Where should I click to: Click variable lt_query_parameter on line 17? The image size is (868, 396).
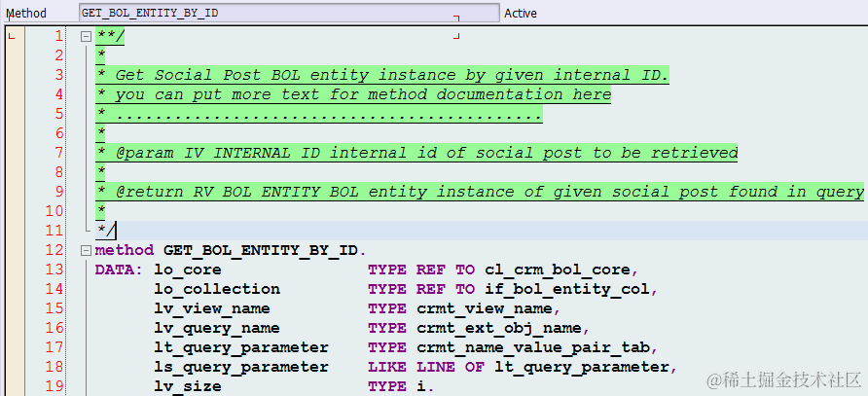click(x=241, y=347)
